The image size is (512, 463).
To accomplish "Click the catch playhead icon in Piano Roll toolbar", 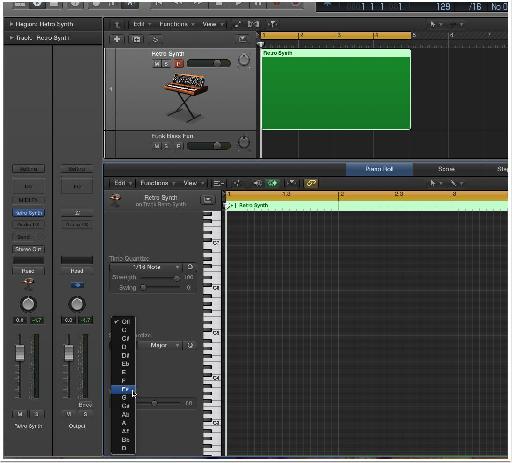I will 291,183.
